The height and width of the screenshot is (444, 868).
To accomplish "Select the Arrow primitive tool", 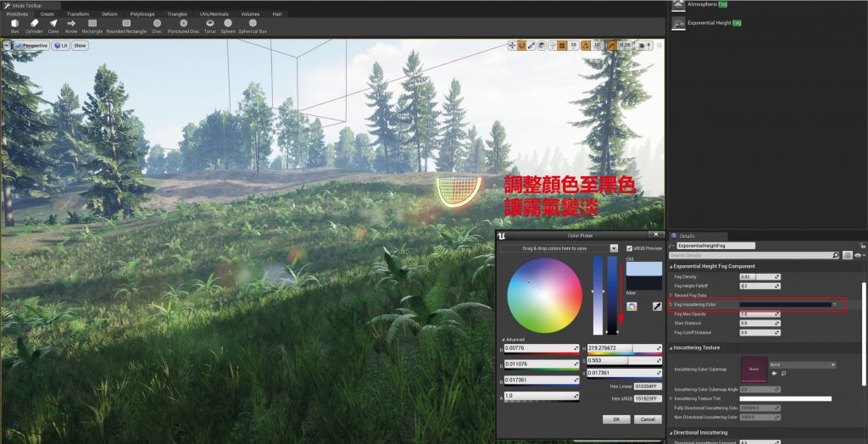I will [x=71, y=26].
